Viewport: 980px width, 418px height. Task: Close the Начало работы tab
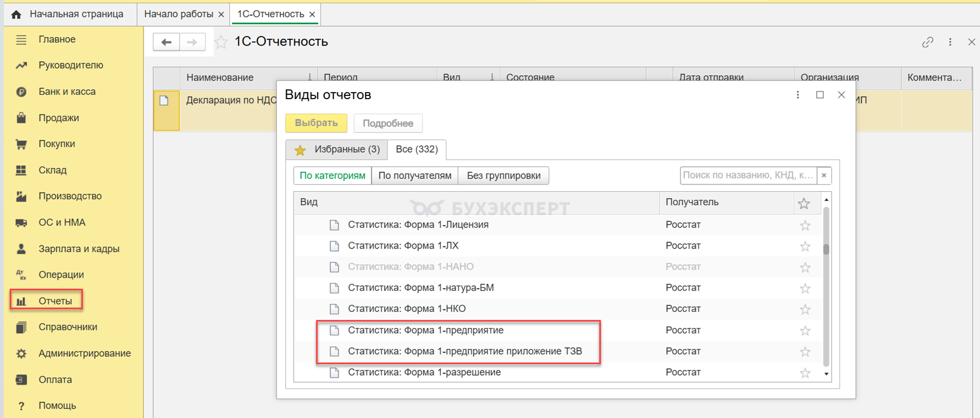click(221, 15)
